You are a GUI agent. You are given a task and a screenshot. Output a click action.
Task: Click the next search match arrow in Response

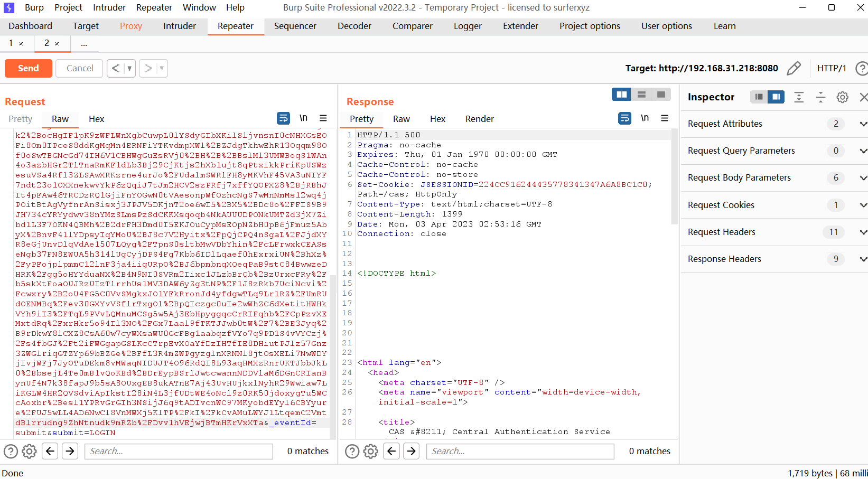click(411, 451)
